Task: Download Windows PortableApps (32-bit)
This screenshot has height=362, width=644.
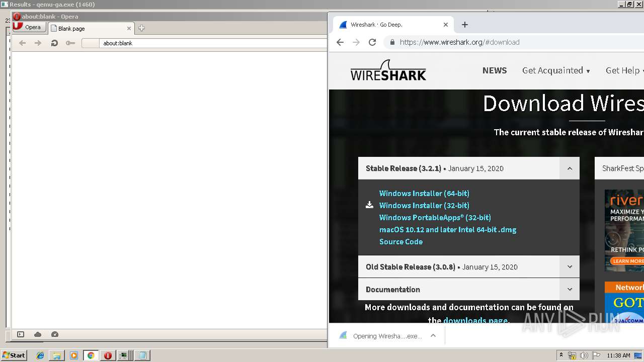Action: pyautogui.click(x=435, y=218)
